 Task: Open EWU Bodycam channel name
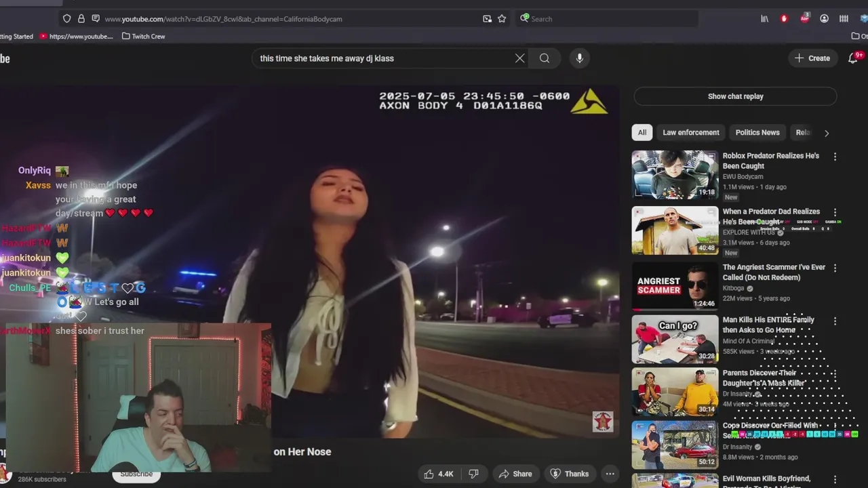coord(743,177)
